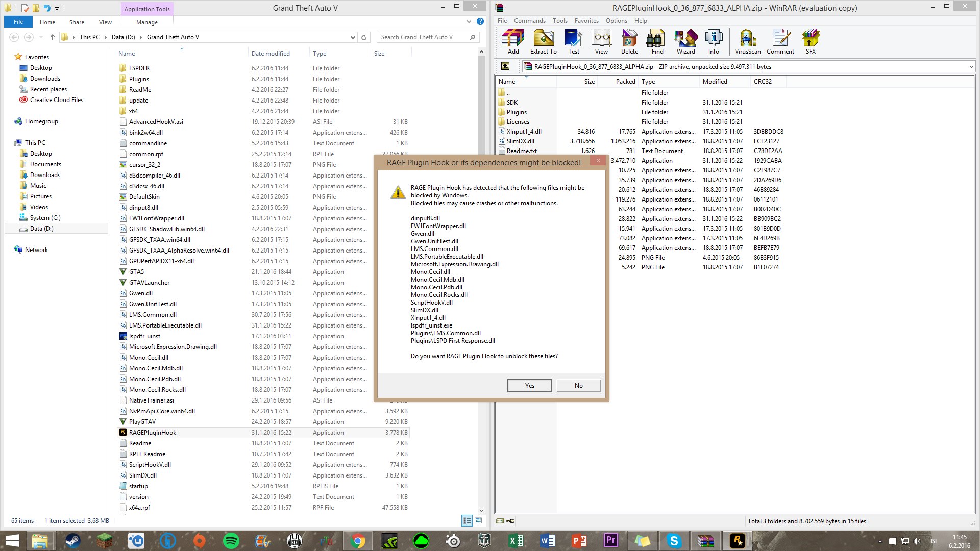980x551 pixels.
Task: Click the Repair (Info) icon in WinRAR
Action: click(713, 41)
